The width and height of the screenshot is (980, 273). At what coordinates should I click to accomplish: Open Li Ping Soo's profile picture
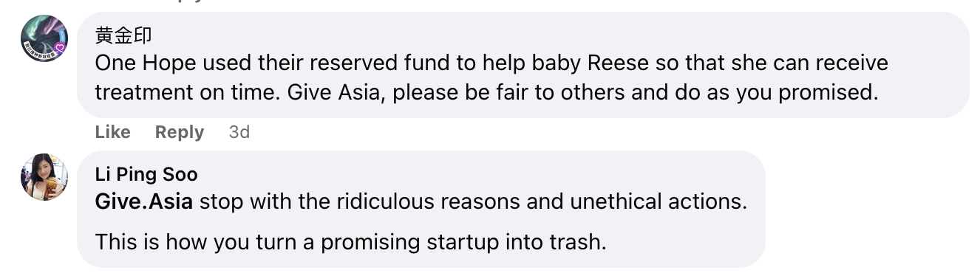pyautogui.click(x=44, y=177)
